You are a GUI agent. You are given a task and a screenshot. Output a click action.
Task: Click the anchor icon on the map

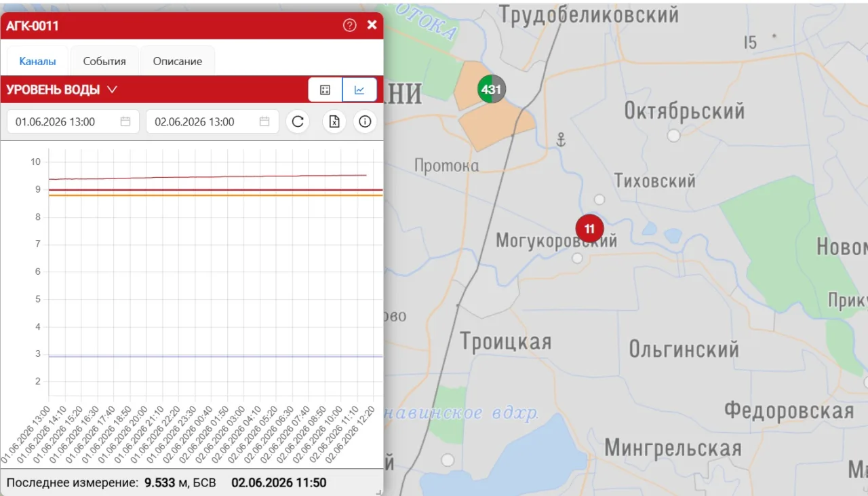click(560, 140)
